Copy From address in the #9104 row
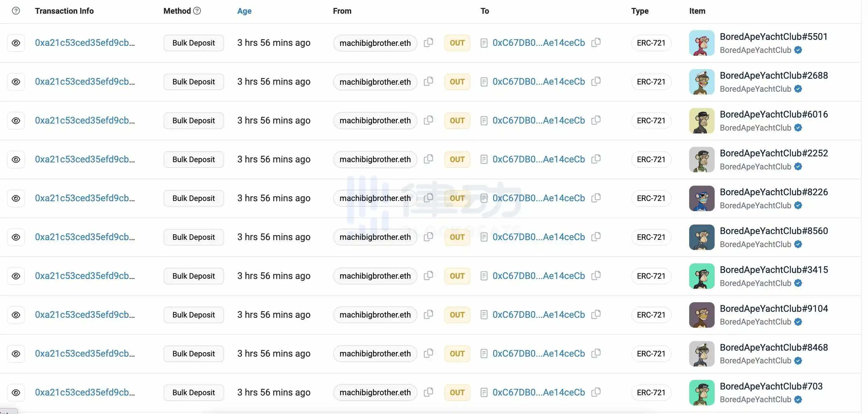The height and width of the screenshot is (414, 868). coord(428,314)
